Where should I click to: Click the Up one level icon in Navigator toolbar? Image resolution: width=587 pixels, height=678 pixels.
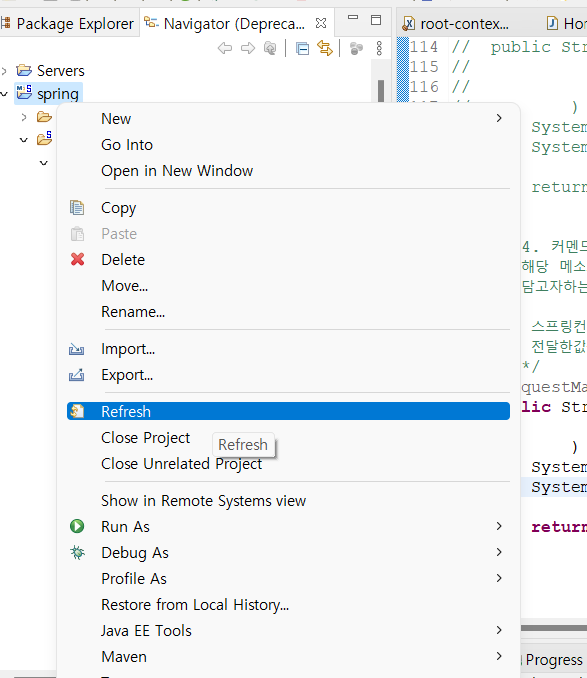tap(270, 48)
